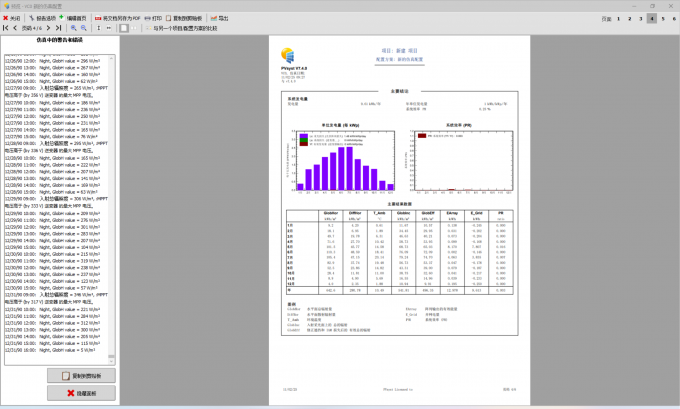This screenshot has height=409, width=680.
Task: Click the zoom in magnifier
Action: 74,29
